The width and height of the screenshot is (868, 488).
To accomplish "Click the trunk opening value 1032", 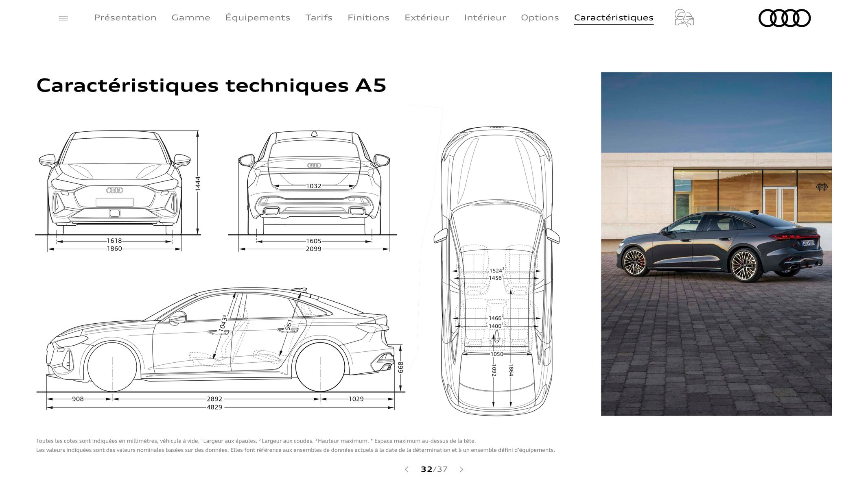I will click(314, 186).
